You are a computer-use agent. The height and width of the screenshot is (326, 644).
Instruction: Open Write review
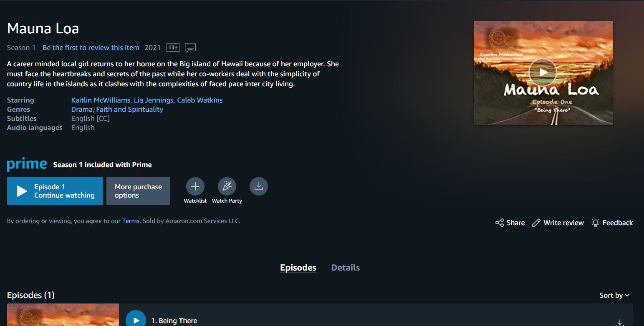click(558, 223)
